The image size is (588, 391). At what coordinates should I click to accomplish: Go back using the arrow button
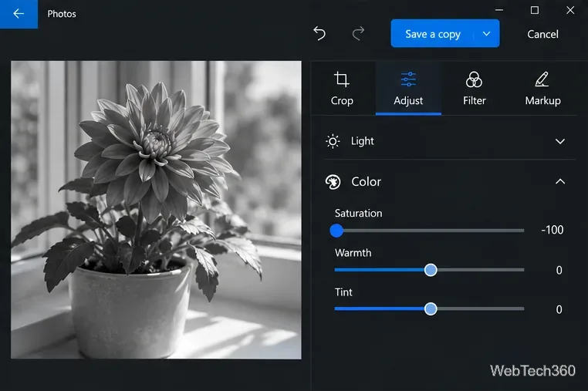19,14
